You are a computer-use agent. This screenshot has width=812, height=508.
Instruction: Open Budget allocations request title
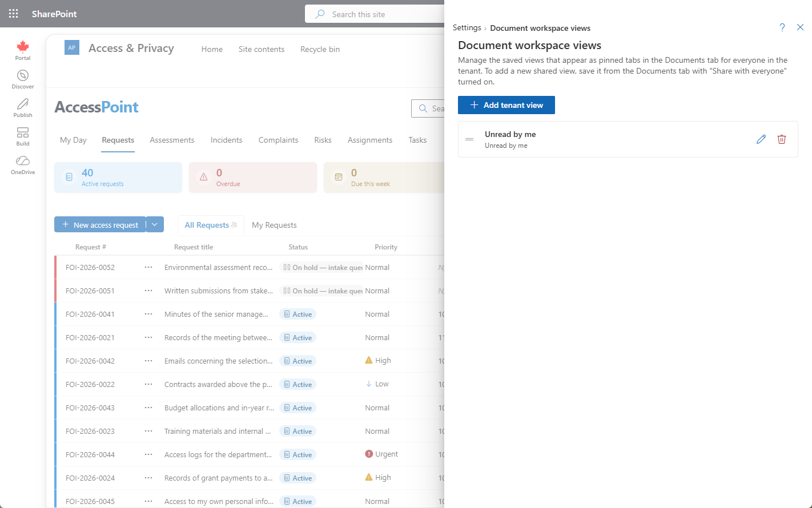point(219,408)
